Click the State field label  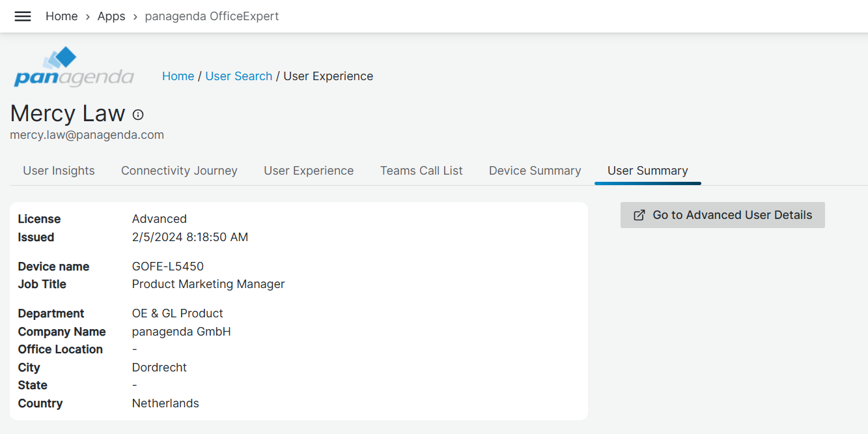(33, 385)
